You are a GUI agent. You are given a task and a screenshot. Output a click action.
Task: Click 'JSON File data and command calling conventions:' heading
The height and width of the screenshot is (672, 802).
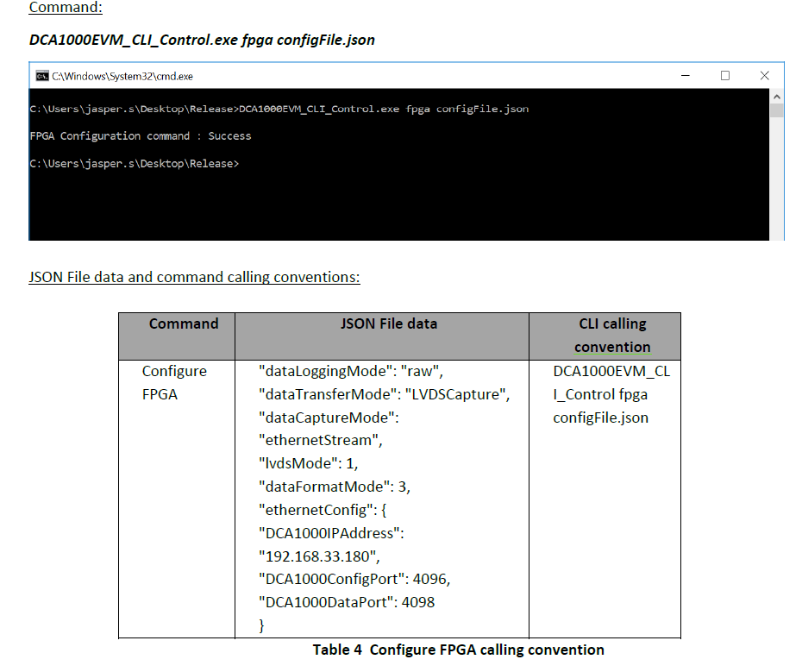[x=194, y=277]
